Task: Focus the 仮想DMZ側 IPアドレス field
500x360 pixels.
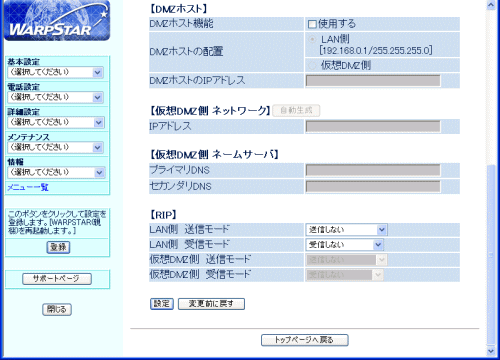Action: pyautogui.click(x=373, y=126)
